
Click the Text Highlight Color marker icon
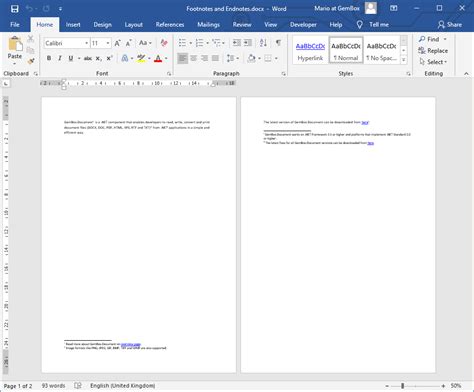(141, 58)
